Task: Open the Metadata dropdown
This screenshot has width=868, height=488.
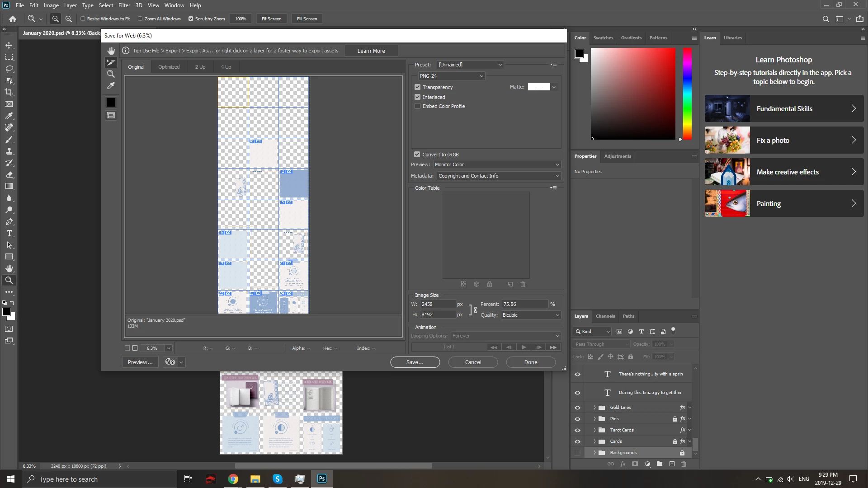Action: 498,176
